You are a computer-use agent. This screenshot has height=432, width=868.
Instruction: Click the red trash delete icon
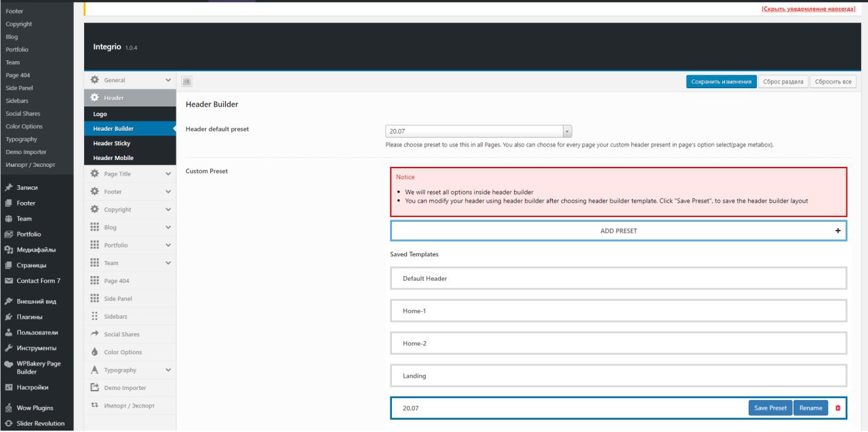[837, 408]
